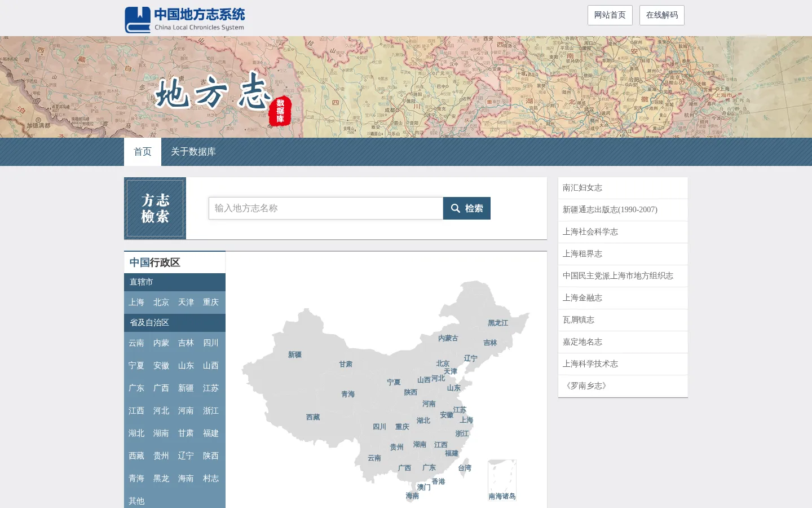Click 台湾 on the China map
The height and width of the screenshot is (508, 812).
(x=465, y=468)
